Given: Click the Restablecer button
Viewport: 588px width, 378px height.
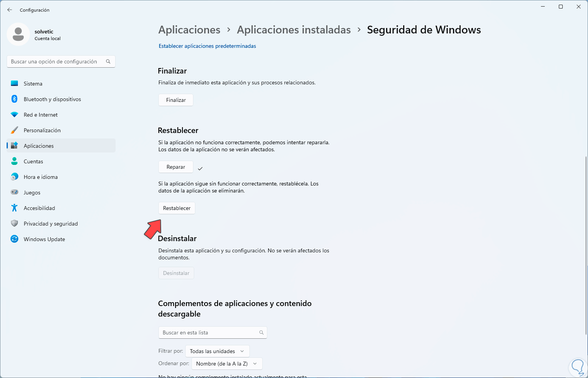Looking at the screenshot, I should (x=177, y=208).
